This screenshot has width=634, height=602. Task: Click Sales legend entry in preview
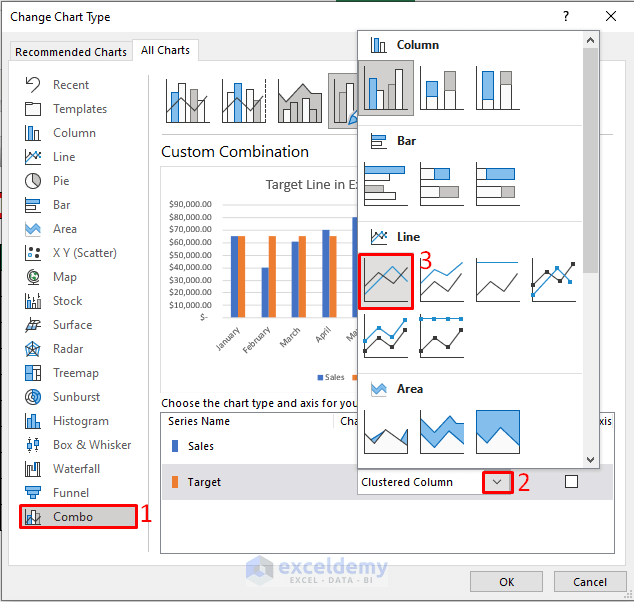[331, 377]
